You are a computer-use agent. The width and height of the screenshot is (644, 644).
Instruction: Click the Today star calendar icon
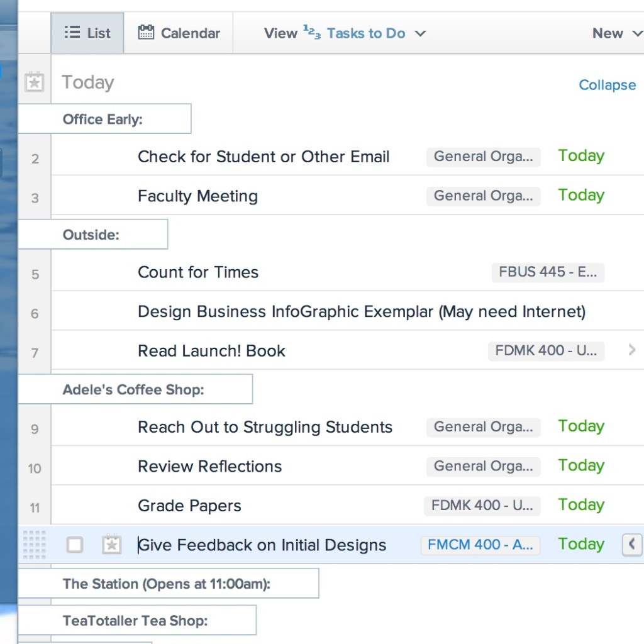click(34, 82)
